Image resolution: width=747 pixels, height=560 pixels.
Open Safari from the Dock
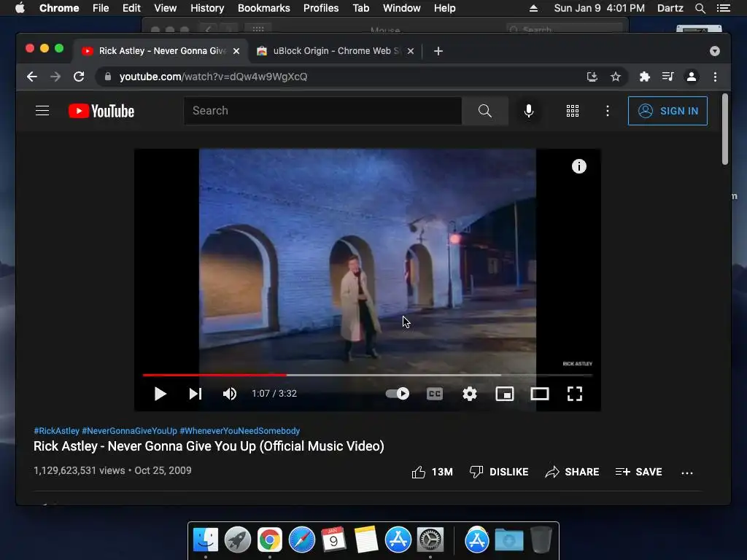(302, 540)
